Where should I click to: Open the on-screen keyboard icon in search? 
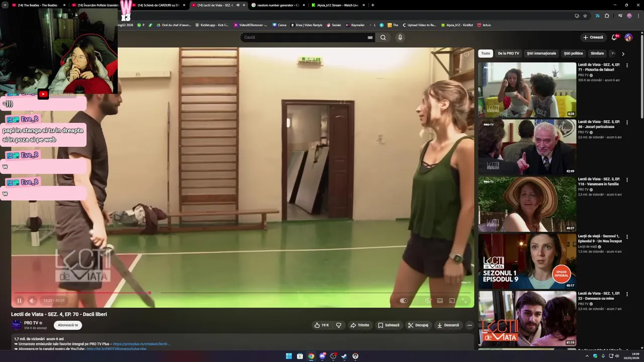[x=370, y=37]
